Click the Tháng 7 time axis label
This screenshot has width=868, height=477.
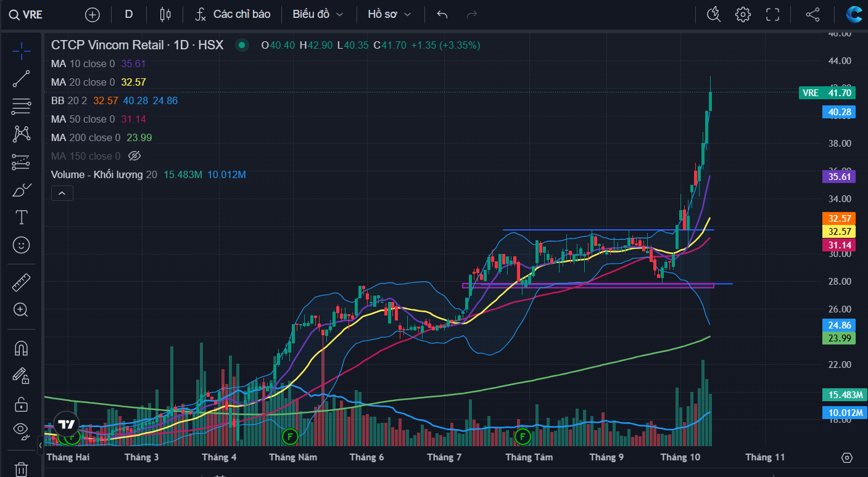pyautogui.click(x=444, y=457)
